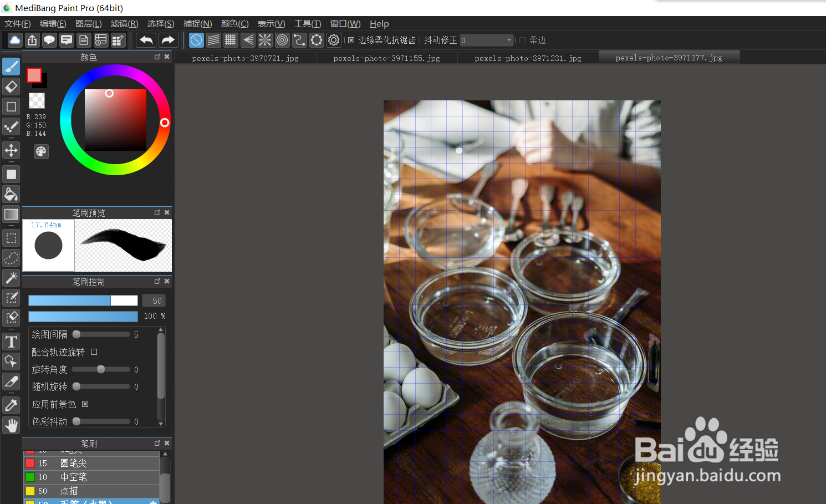
Task: Select the Paint Bucket tool
Action: tap(11, 194)
